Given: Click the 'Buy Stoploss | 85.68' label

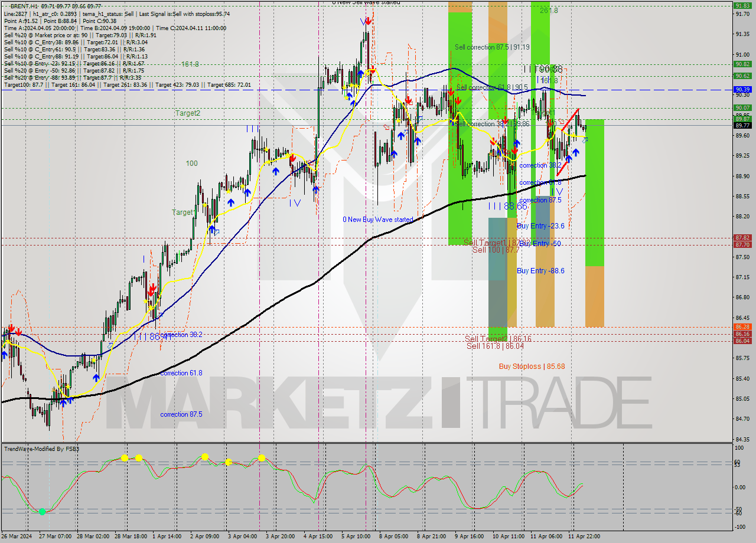Looking at the screenshot, I should pyautogui.click(x=532, y=367).
